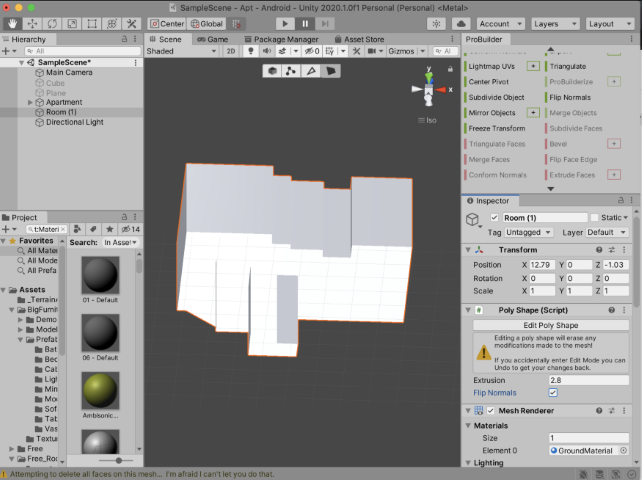Toggle 2D view mode in Scene
Screen dimensions: 642x480
229,51
